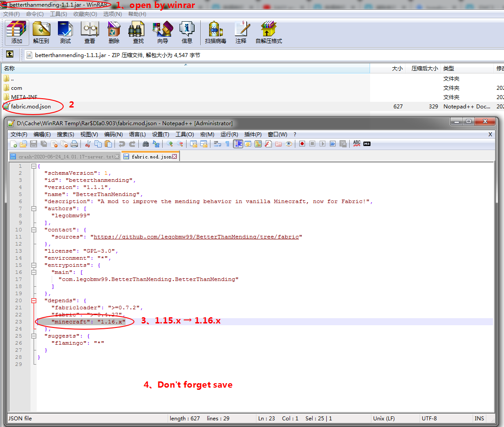Save the current file in Notepad++

click(34, 144)
